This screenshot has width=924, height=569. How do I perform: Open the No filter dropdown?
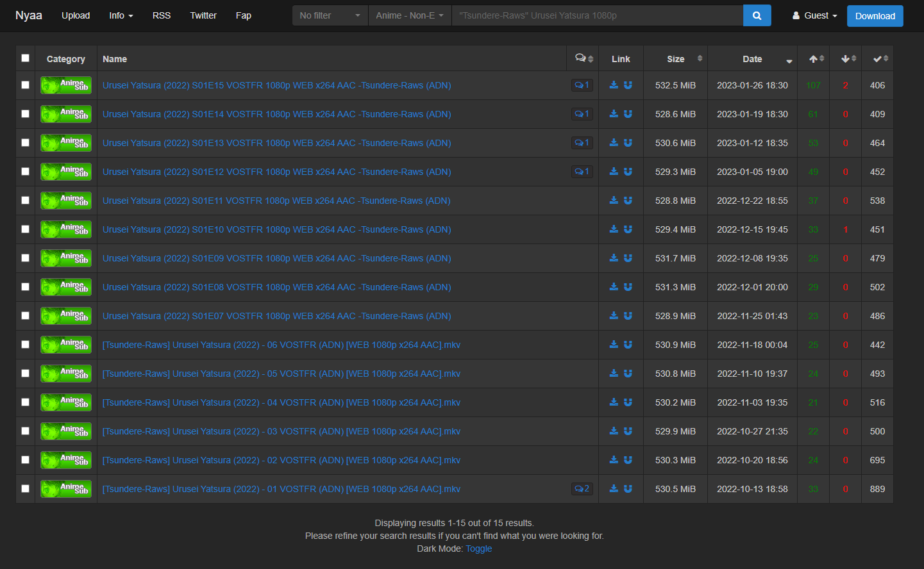click(330, 15)
